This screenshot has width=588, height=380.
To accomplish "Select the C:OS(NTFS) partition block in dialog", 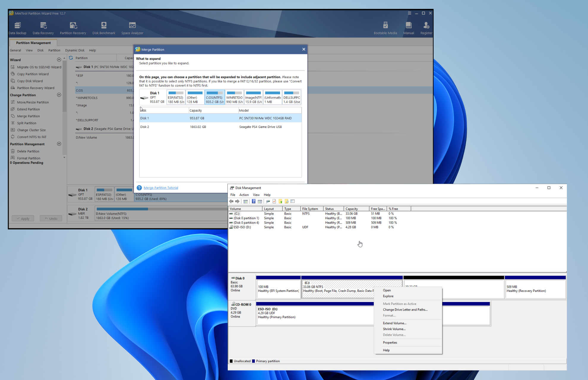I will point(214,97).
